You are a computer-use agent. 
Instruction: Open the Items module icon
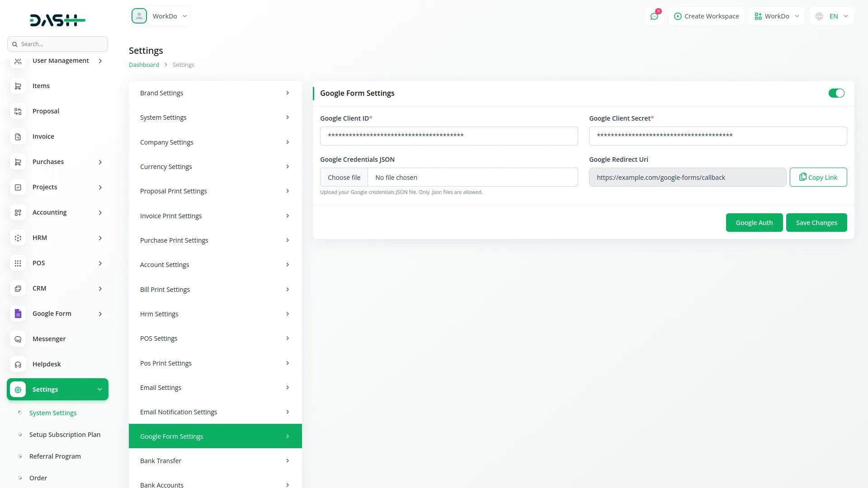[18, 86]
